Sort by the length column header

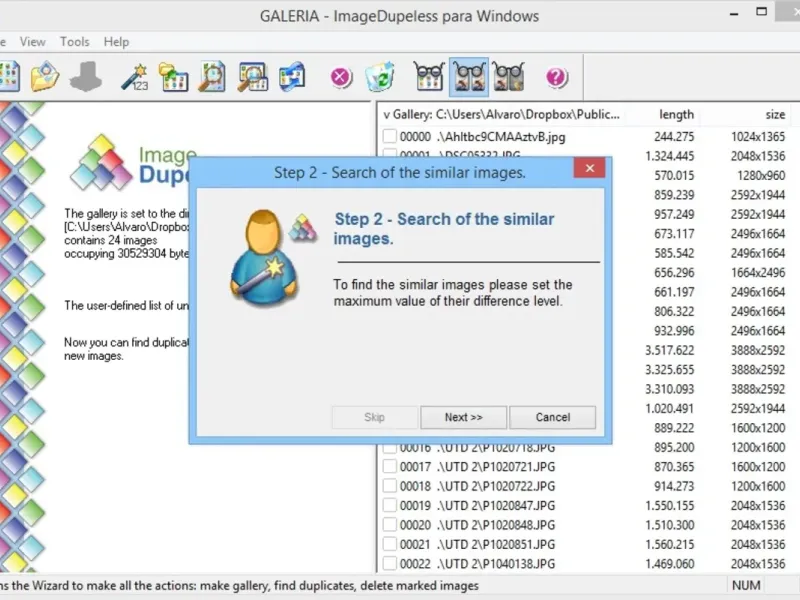(x=676, y=114)
